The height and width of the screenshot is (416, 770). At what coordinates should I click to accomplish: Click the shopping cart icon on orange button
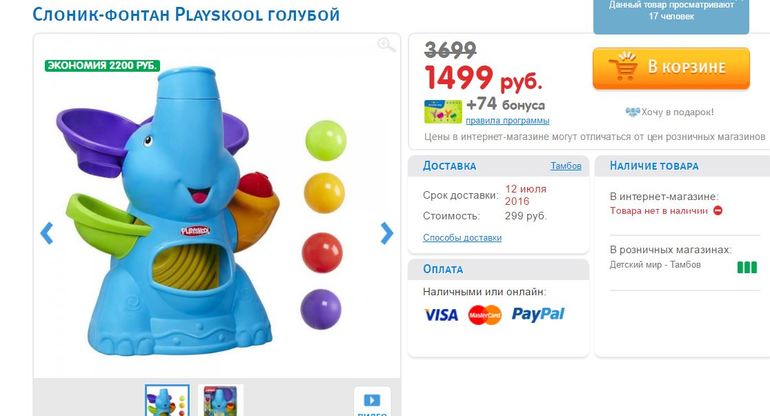click(623, 66)
